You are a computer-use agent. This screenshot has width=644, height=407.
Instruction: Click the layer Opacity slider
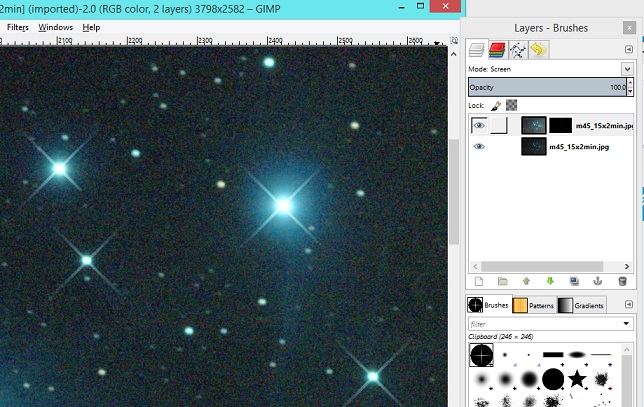[x=545, y=88]
